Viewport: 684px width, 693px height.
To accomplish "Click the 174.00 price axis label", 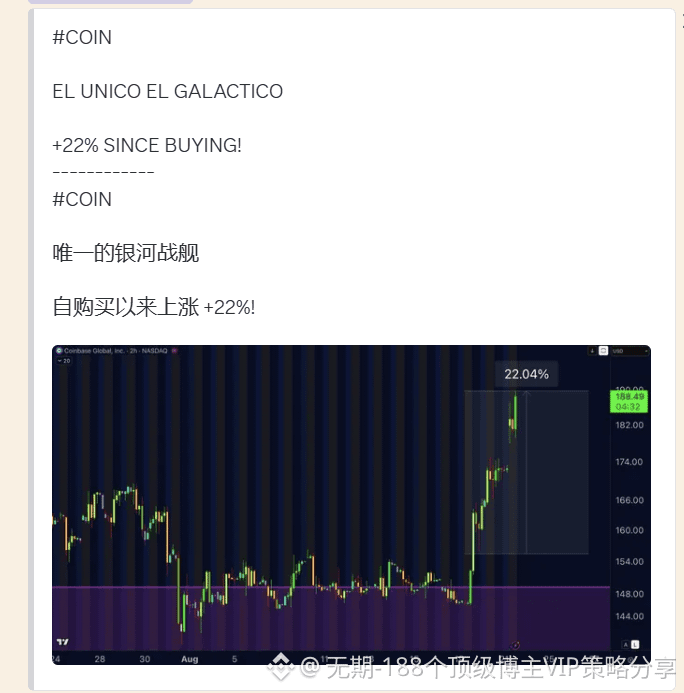I will pos(630,462).
